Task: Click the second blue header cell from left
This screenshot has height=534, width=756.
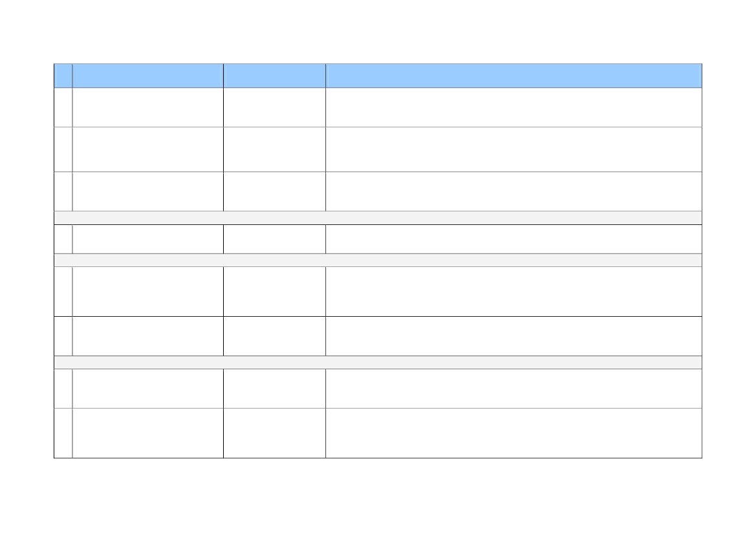Action: tap(148, 76)
